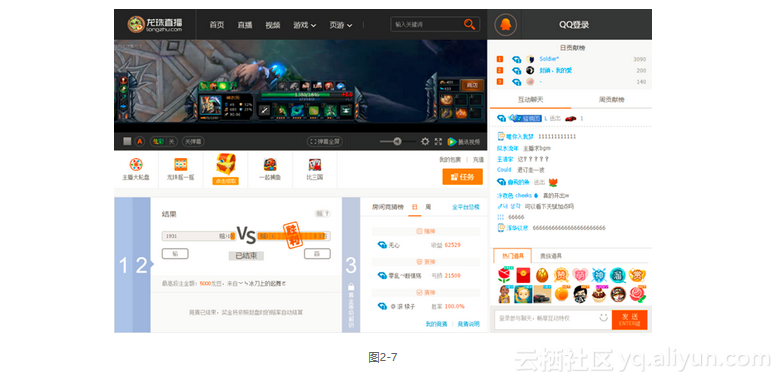Open the 竞猜说明 link
Screen dimensions: 782x382
coord(468,324)
